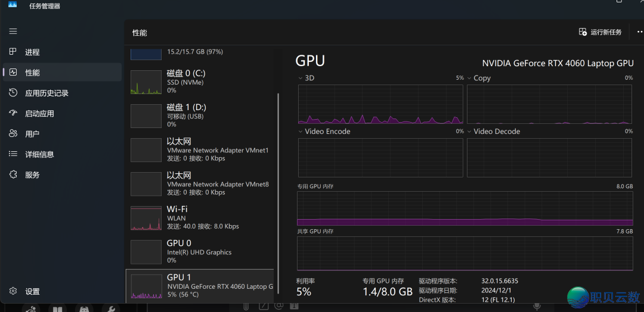Screen dimensions: 644x312
Task: Click the 任务管理器 window title
Action: [x=45, y=6]
